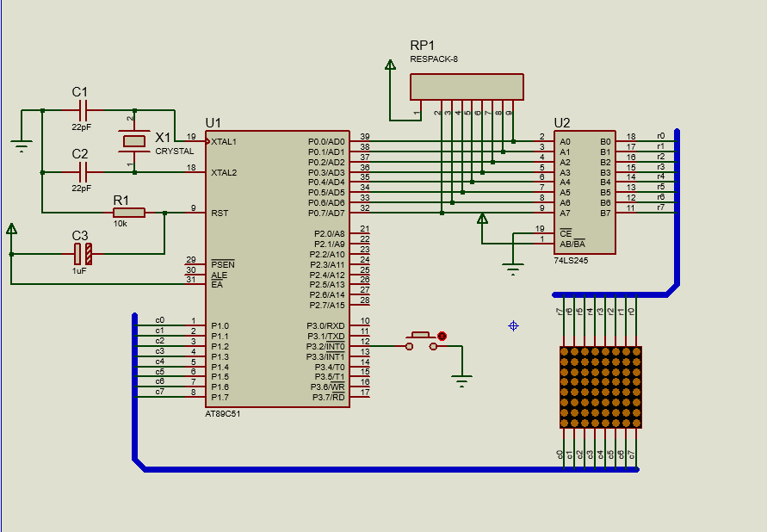Click the ALE pin label

pos(220,275)
